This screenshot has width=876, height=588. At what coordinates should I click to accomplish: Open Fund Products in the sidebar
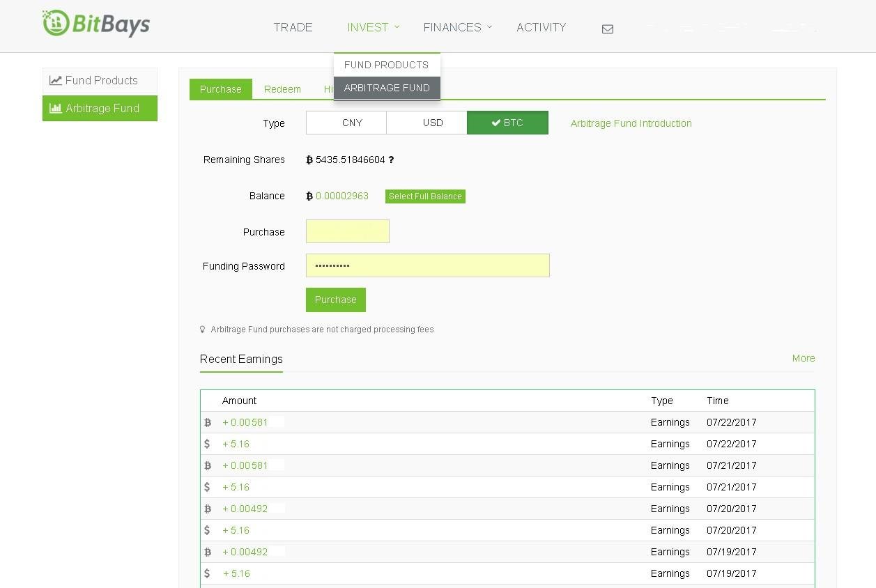100,81
